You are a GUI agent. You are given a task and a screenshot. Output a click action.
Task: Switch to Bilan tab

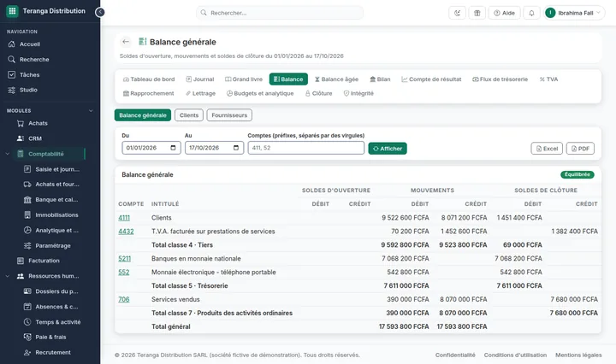click(x=380, y=79)
